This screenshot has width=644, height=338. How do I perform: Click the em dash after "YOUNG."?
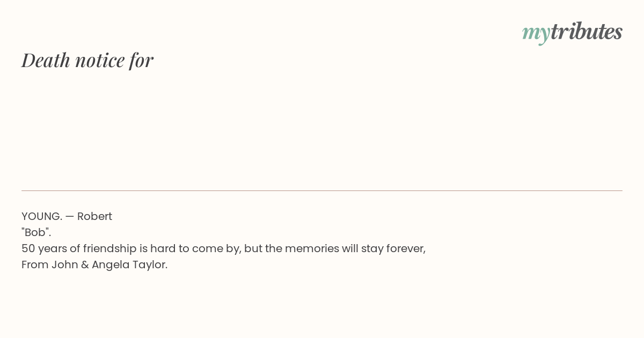(x=70, y=216)
